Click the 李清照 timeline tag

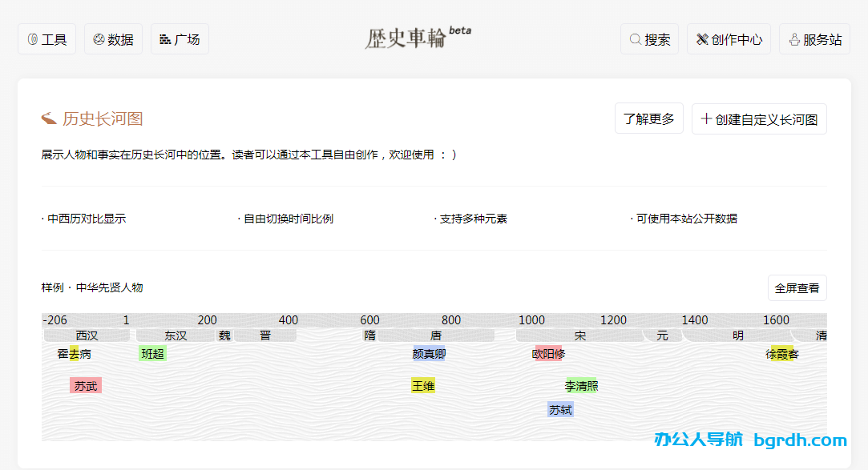[581, 386]
